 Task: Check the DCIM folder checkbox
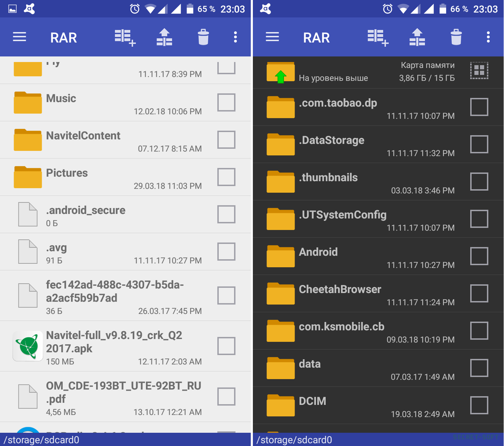point(479,405)
